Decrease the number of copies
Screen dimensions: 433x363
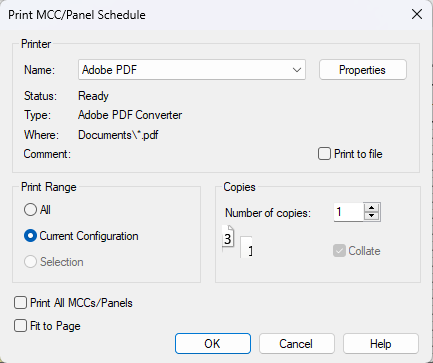point(372,216)
